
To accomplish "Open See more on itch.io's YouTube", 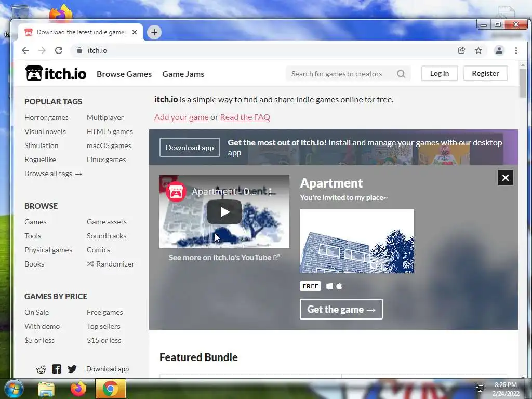I will pyautogui.click(x=224, y=258).
